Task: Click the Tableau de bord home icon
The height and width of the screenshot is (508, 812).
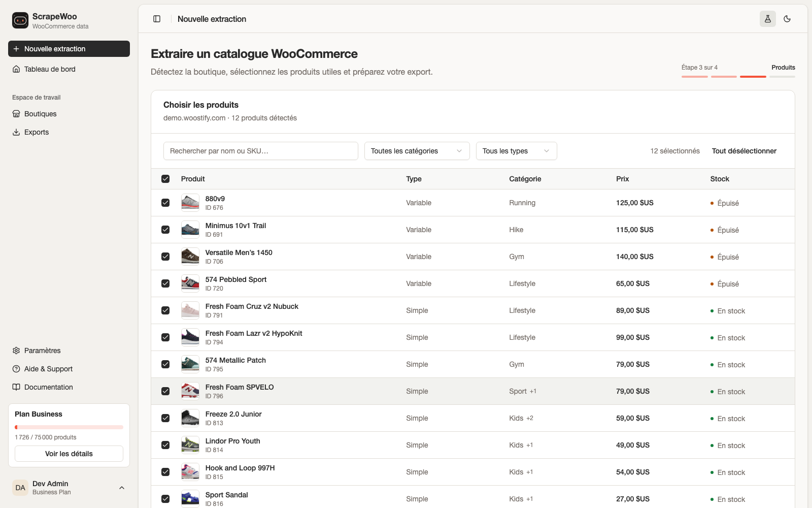Action: (16, 69)
